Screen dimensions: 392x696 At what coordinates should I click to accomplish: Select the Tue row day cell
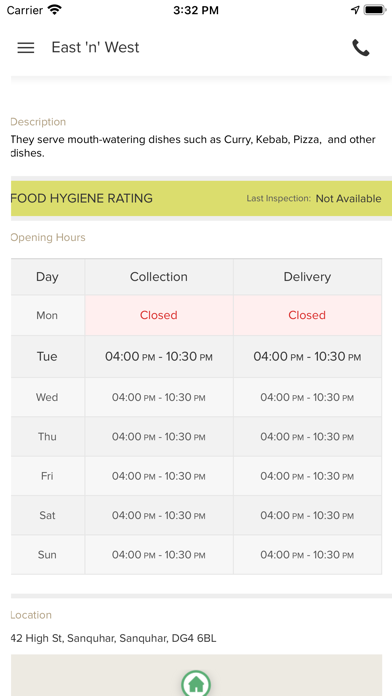tap(48, 357)
